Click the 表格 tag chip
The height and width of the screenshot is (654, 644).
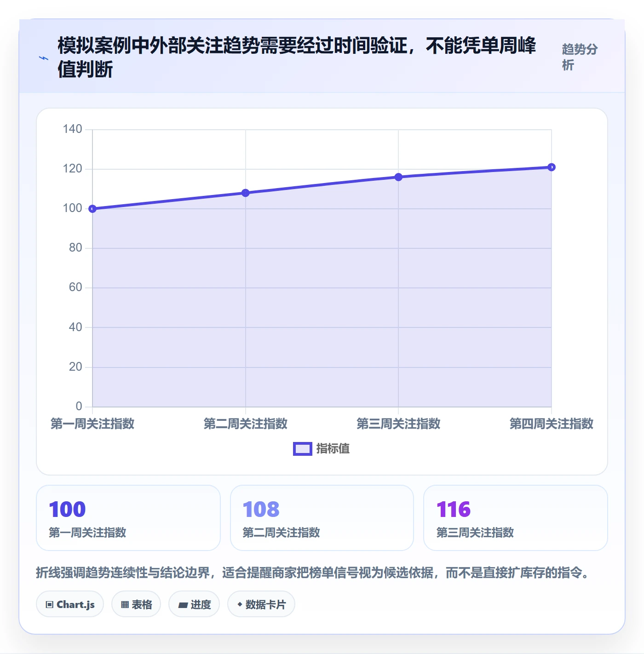(x=136, y=604)
